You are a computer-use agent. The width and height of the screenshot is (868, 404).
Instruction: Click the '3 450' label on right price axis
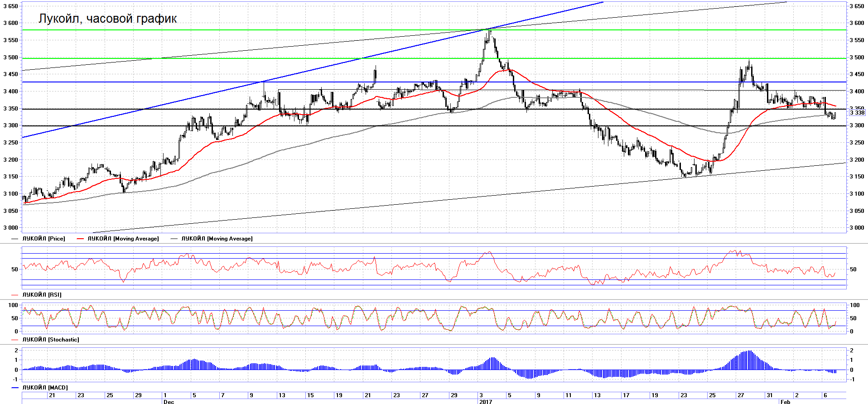(x=857, y=74)
